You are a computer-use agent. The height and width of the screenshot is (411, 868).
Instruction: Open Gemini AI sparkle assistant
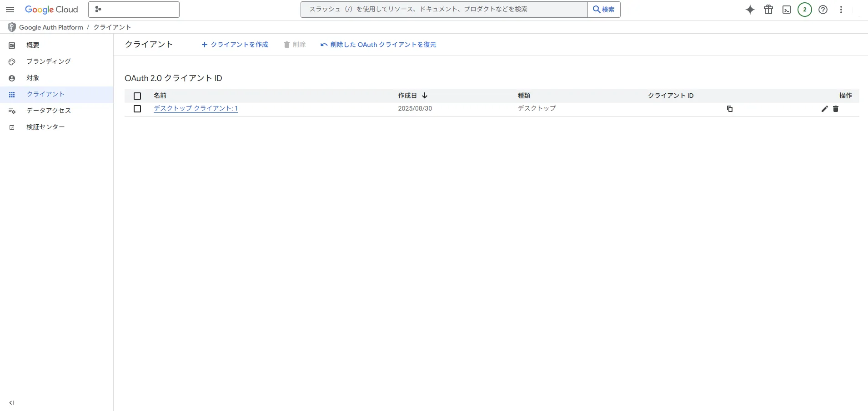750,10
